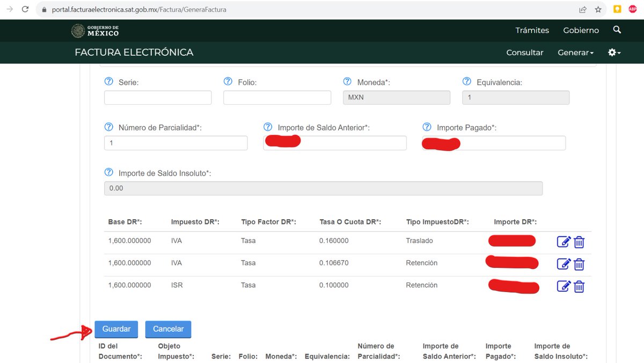Click help icon for Importe de Saldo Insoluto
644x363 pixels.
[x=109, y=172]
